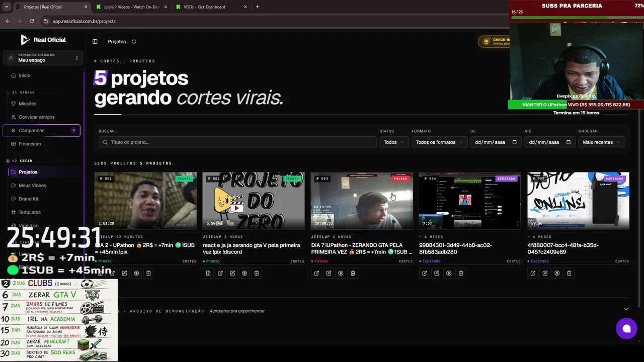Viewport: 644px width, 362px height.
Task: Open calendar picker in the De date field
Action: (x=514, y=142)
